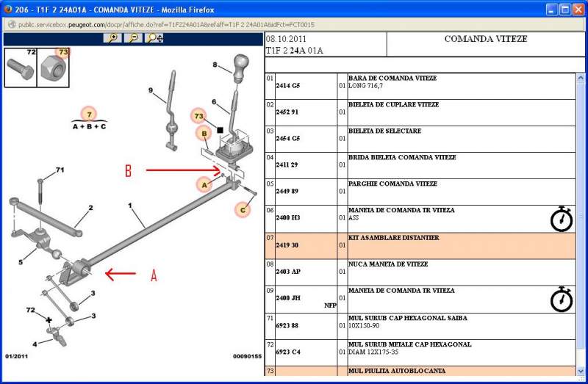Click the Firefox icon in the title bar
Viewport: 588px width, 384px height.
point(8,9)
